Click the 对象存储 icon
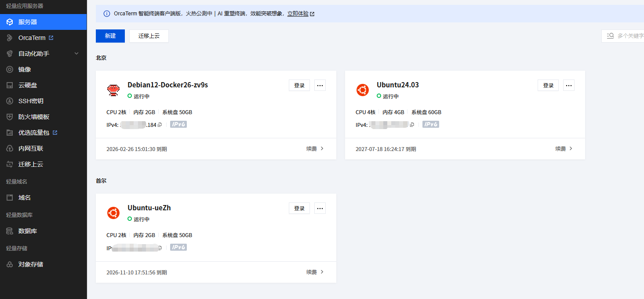644x299 pixels. [10, 264]
